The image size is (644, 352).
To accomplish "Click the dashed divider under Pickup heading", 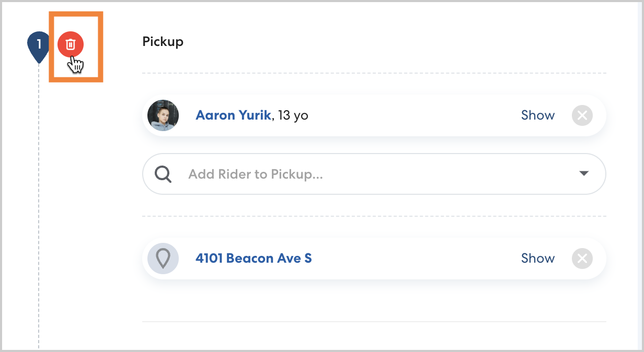I will [x=374, y=73].
